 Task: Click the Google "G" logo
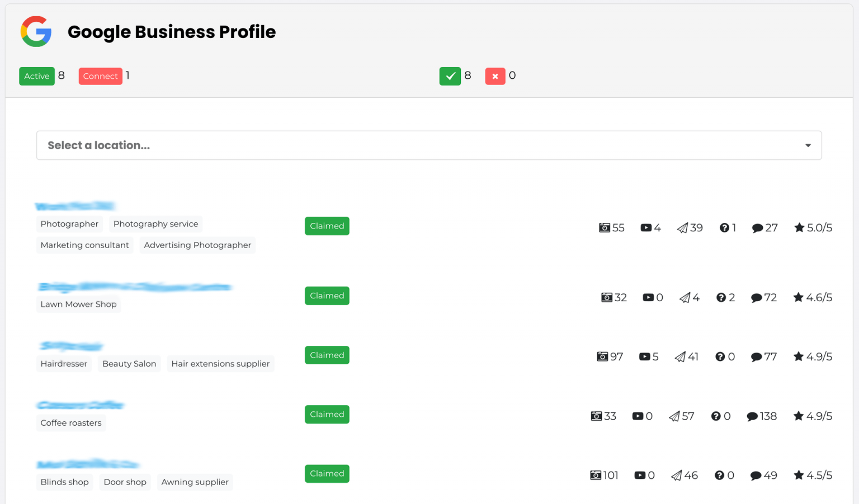pyautogui.click(x=35, y=32)
